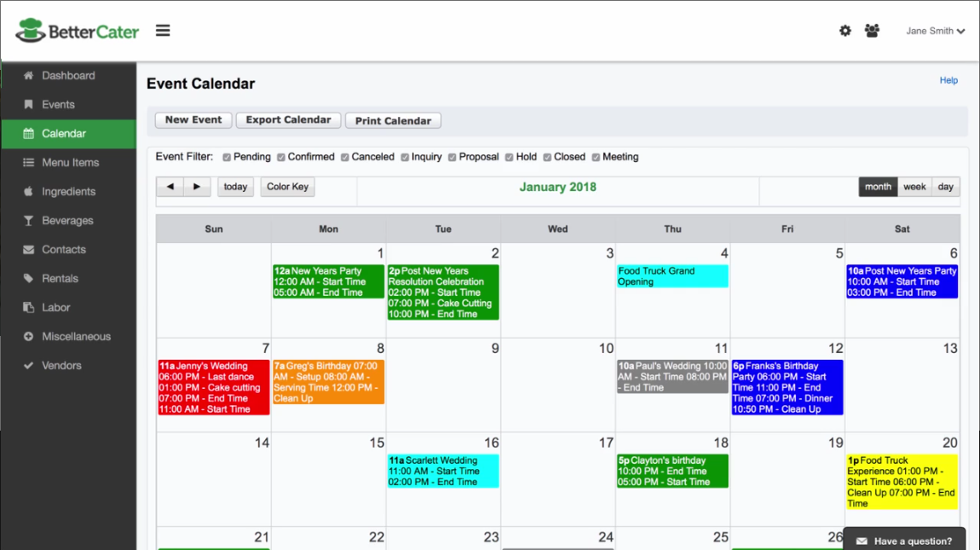The image size is (980, 550).
Task: Open the users group icon
Action: (872, 31)
